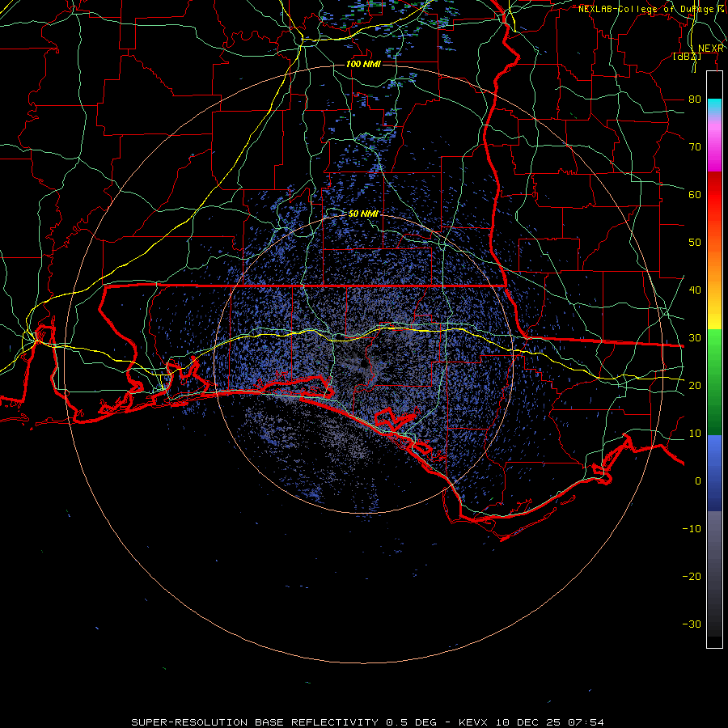
Task: Click the KEVX station identifier in caption
Action: click(475, 722)
